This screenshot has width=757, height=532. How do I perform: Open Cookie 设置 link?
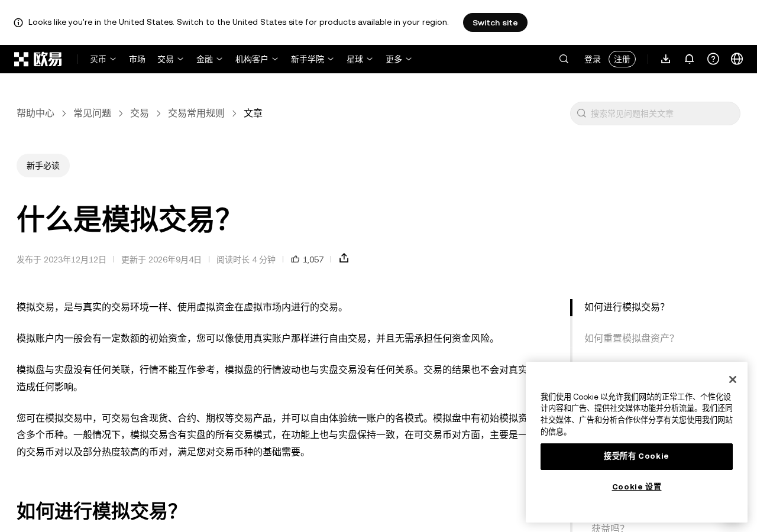pyautogui.click(x=636, y=486)
